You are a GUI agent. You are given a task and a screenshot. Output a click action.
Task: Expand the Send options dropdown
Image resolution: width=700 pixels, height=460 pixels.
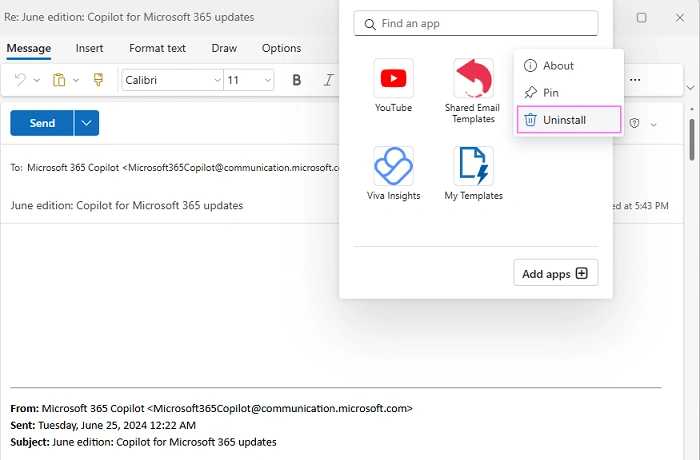(87, 123)
